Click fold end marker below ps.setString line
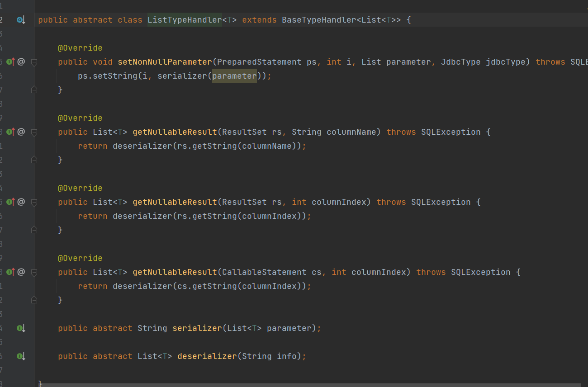The image size is (588, 387). point(34,90)
